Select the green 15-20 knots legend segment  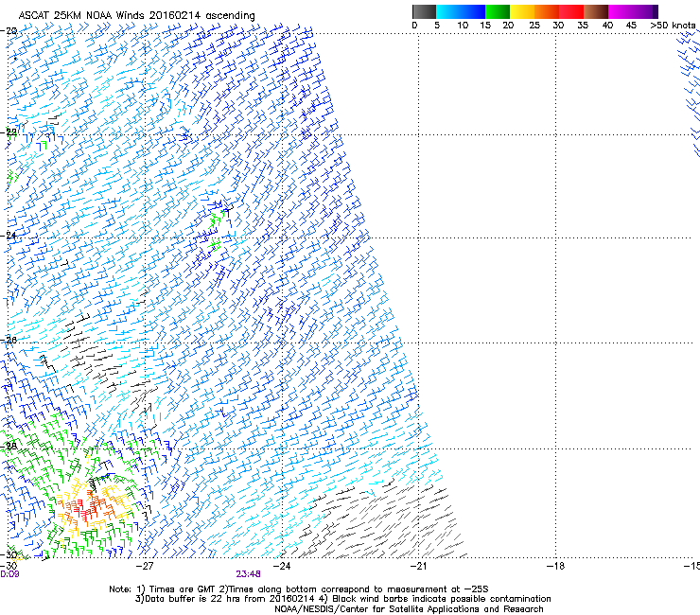coord(498,11)
